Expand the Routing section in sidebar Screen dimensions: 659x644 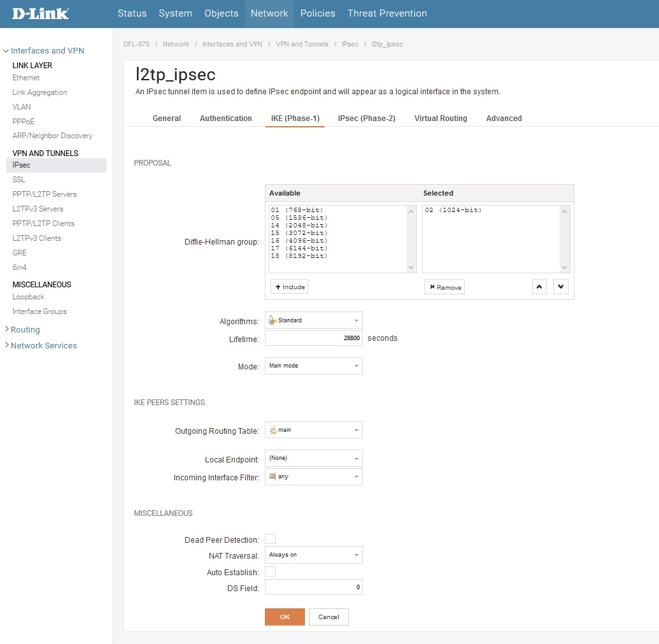tap(25, 330)
